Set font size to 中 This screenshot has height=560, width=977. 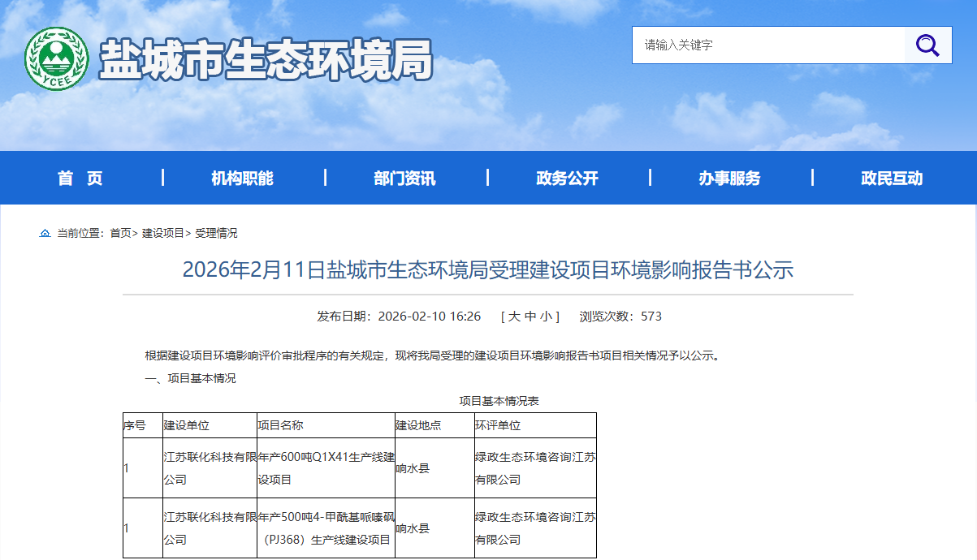530,317
